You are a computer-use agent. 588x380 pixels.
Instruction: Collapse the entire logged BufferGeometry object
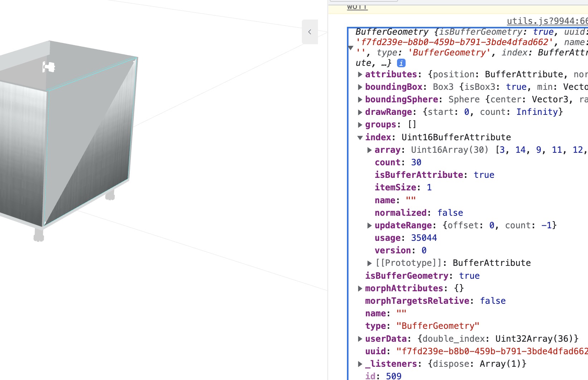[351, 48]
